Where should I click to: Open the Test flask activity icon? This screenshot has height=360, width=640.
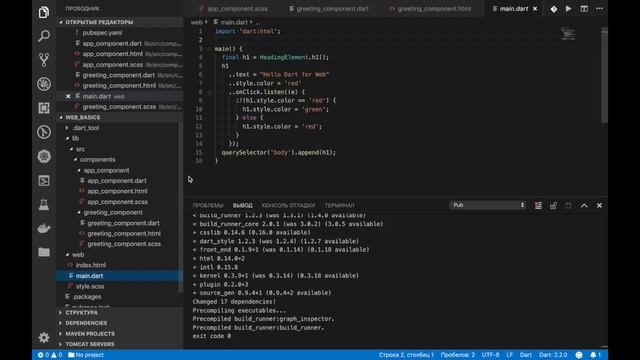tap(44, 204)
